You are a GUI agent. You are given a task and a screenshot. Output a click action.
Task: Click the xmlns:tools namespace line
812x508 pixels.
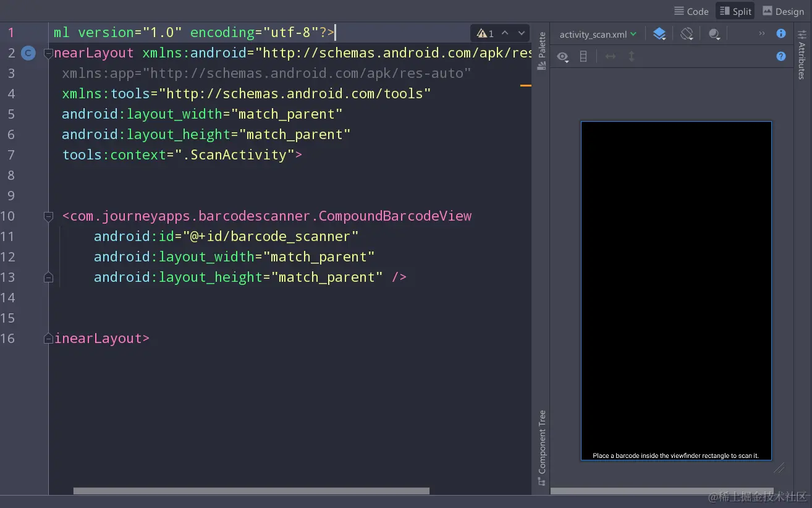pyautogui.click(x=247, y=94)
